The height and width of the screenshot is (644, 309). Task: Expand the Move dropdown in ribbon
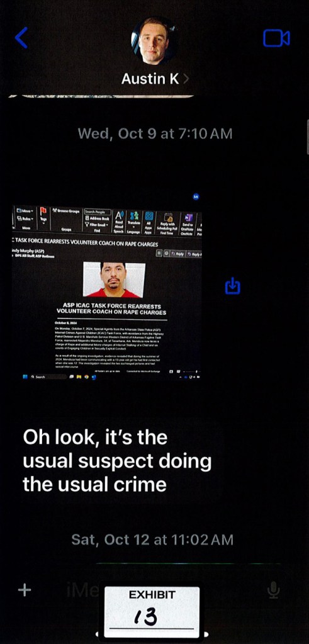tap(25, 210)
